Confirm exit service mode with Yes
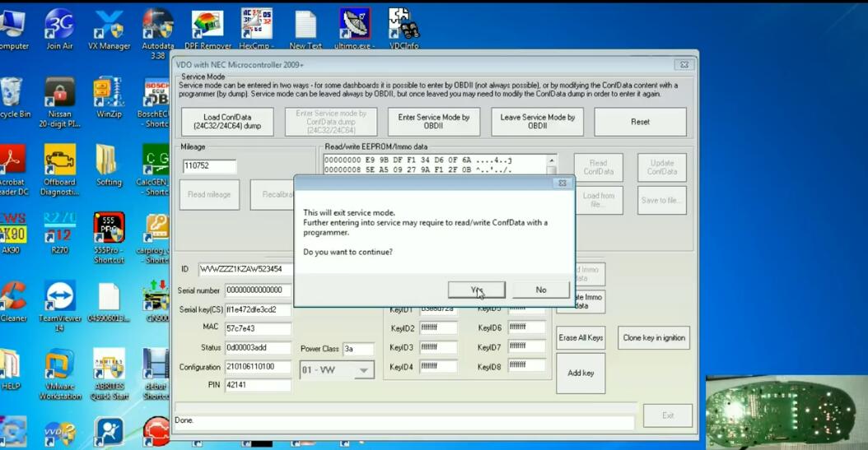 pyautogui.click(x=477, y=290)
